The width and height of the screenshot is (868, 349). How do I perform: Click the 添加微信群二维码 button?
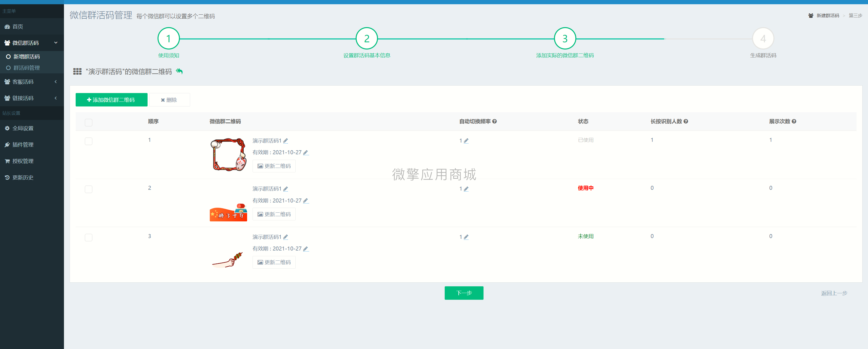point(111,100)
